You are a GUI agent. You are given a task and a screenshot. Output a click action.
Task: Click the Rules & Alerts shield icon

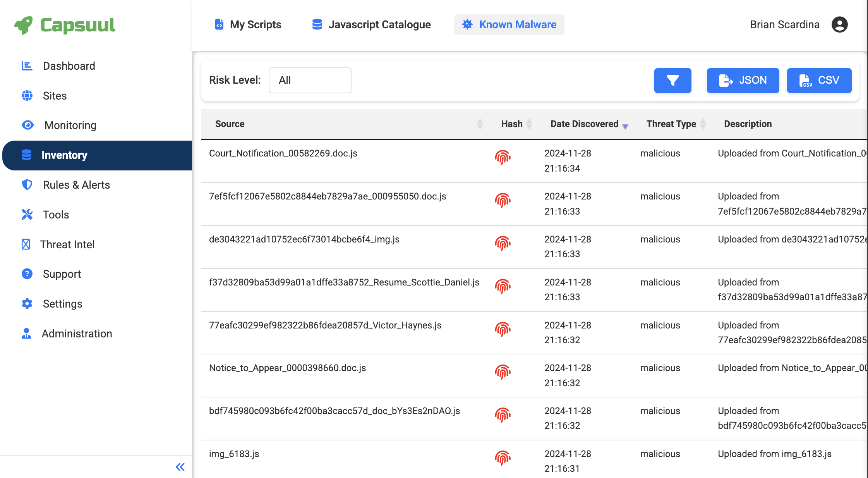click(26, 185)
